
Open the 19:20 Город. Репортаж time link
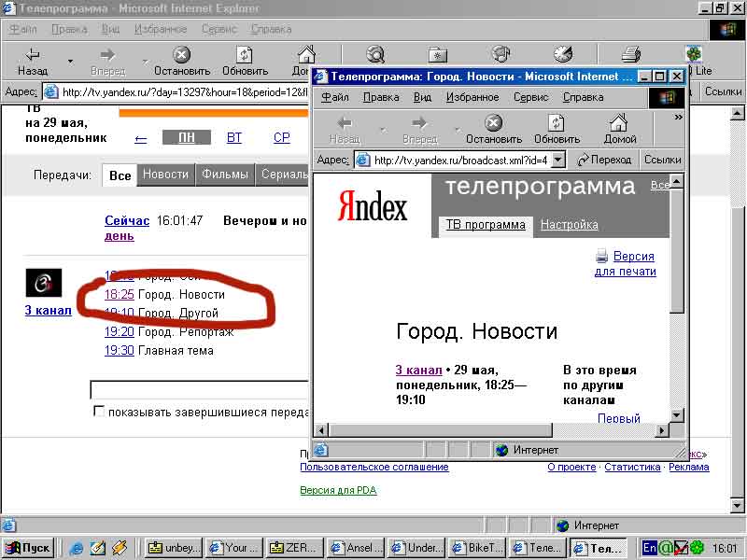click(x=120, y=331)
